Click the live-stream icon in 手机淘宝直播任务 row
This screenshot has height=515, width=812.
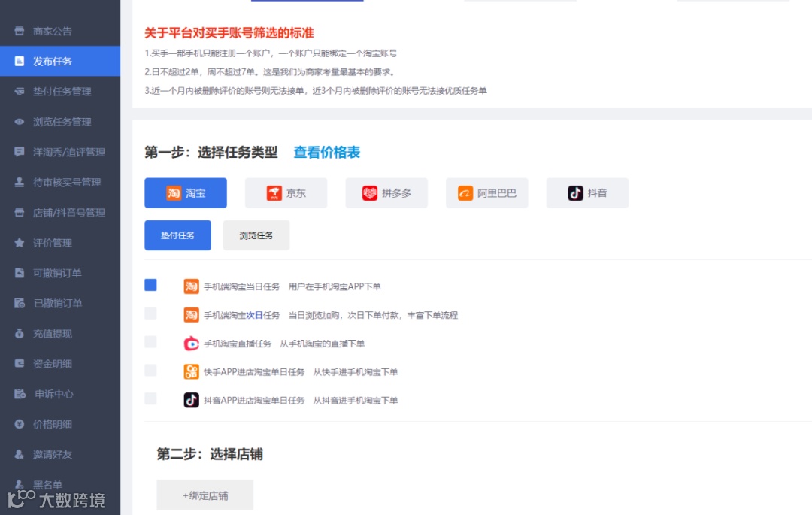pyautogui.click(x=191, y=343)
